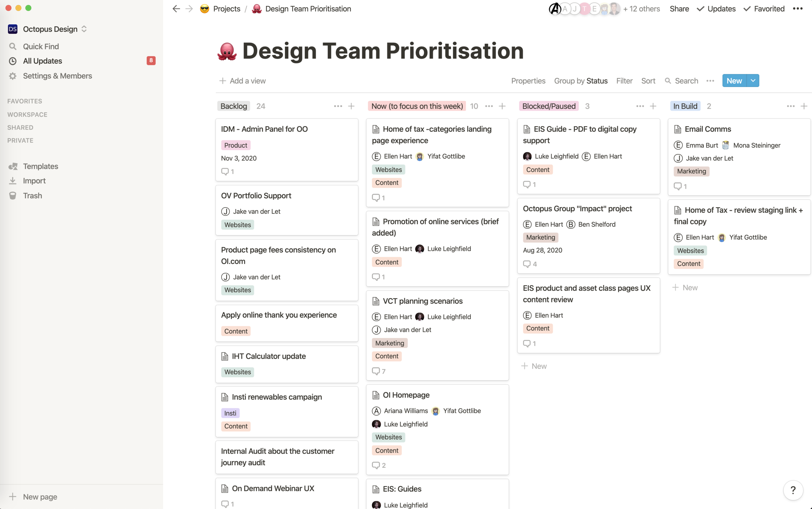The width and height of the screenshot is (812, 509).
Task: Click the forward navigation arrow
Action: (189, 9)
